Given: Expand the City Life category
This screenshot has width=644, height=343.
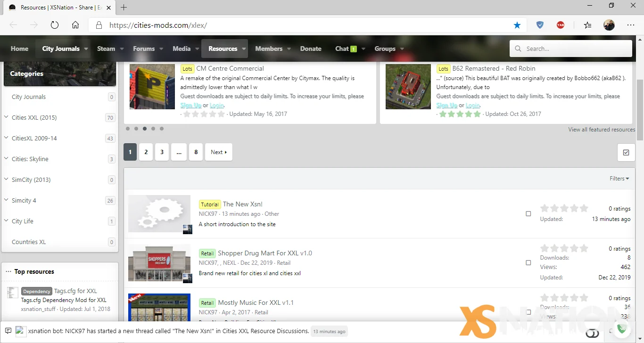Looking at the screenshot, I should (x=6, y=220).
